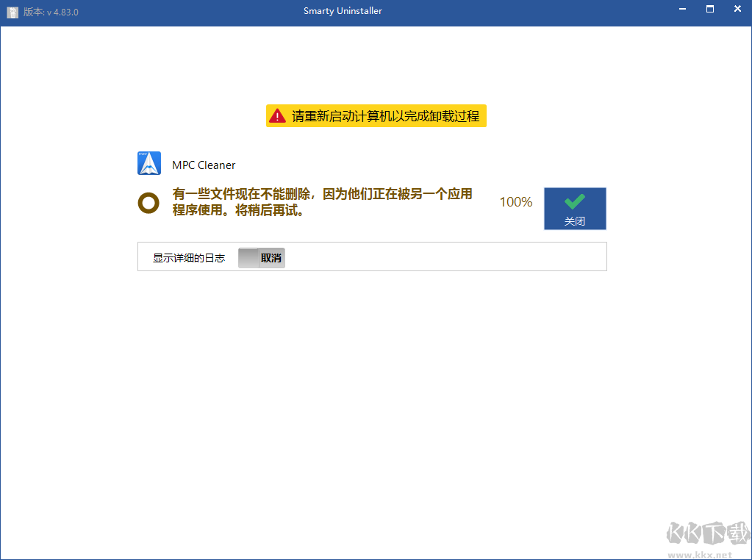Click the MPC Cleaner application icon

148,162
